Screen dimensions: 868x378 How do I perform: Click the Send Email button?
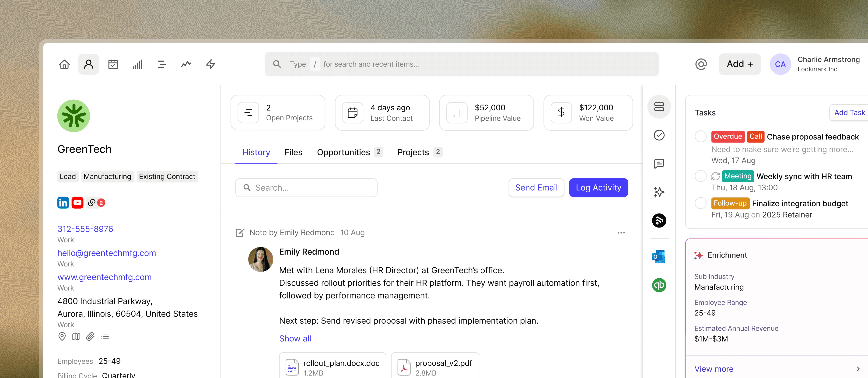tap(536, 188)
